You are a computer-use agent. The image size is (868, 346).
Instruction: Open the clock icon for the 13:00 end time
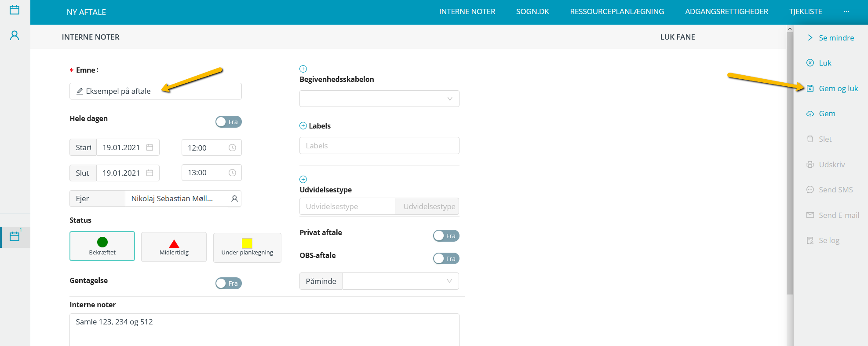[232, 173]
